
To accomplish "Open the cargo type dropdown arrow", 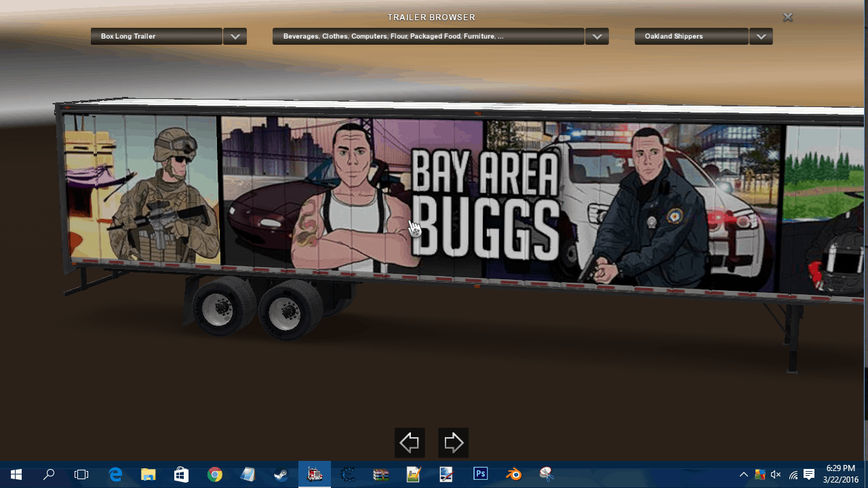I will (x=597, y=37).
